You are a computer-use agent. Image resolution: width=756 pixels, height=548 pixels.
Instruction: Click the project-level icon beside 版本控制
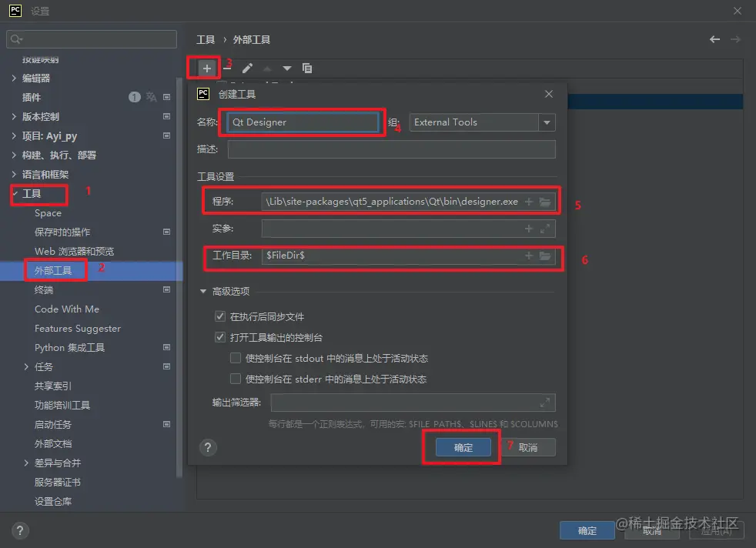click(167, 117)
